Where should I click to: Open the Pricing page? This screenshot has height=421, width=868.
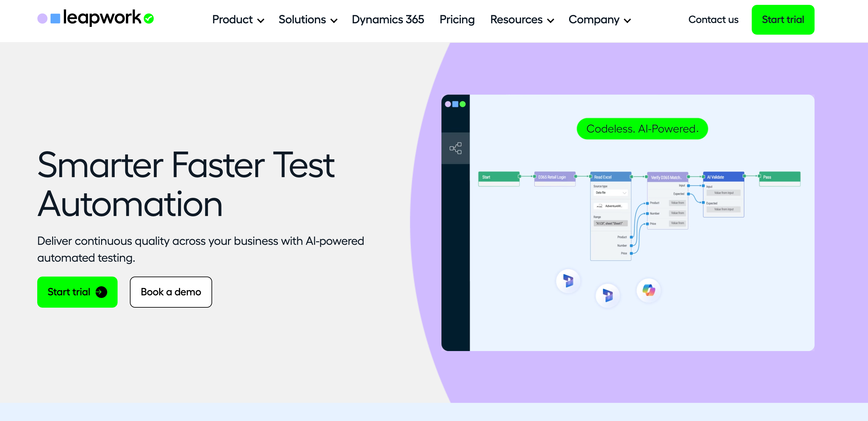[457, 19]
